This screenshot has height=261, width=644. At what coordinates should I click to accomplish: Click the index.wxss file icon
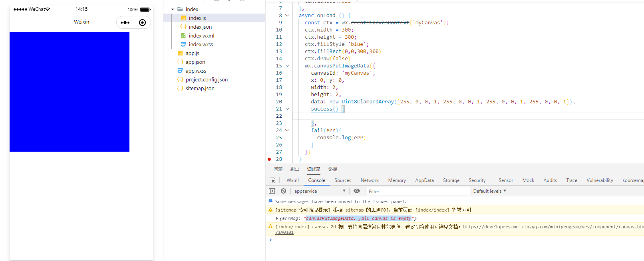183,44
